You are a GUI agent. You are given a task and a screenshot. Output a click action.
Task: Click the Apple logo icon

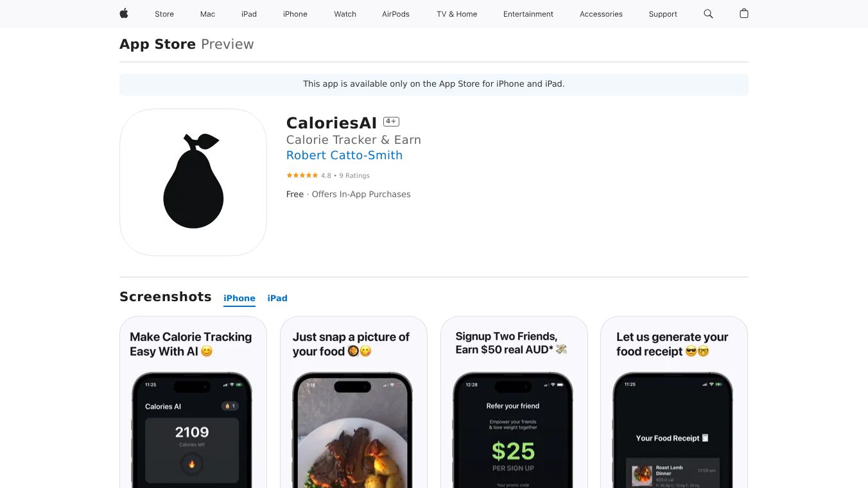click(124, 13)
